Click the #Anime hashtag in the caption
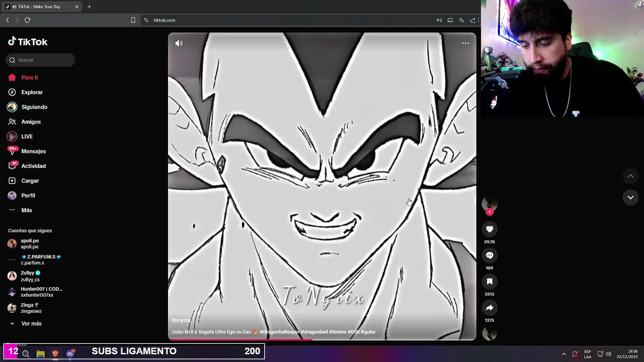The image size is (644, 362). [338, 332]
